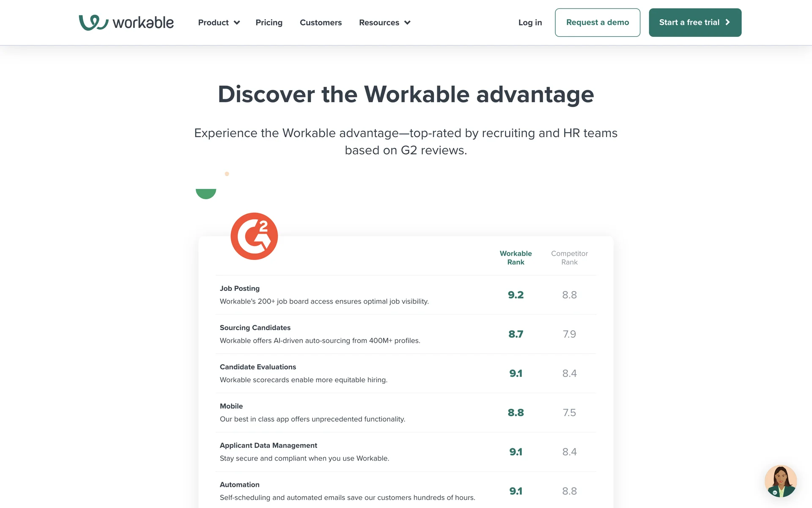Click the G2 red logo badge

pyautogui.click(x=254, y=236)
